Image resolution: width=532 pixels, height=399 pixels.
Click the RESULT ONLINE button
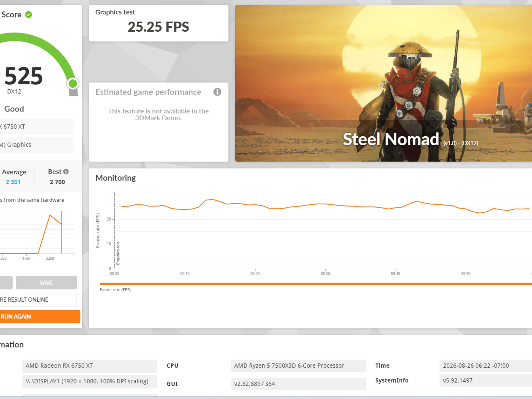pyautogui.click(x=38, y=300)
